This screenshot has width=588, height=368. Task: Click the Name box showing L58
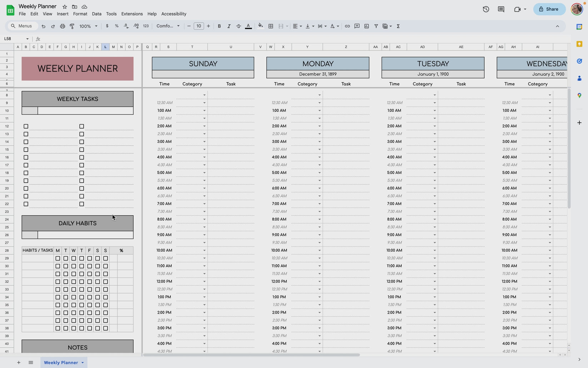click(14, 39)
